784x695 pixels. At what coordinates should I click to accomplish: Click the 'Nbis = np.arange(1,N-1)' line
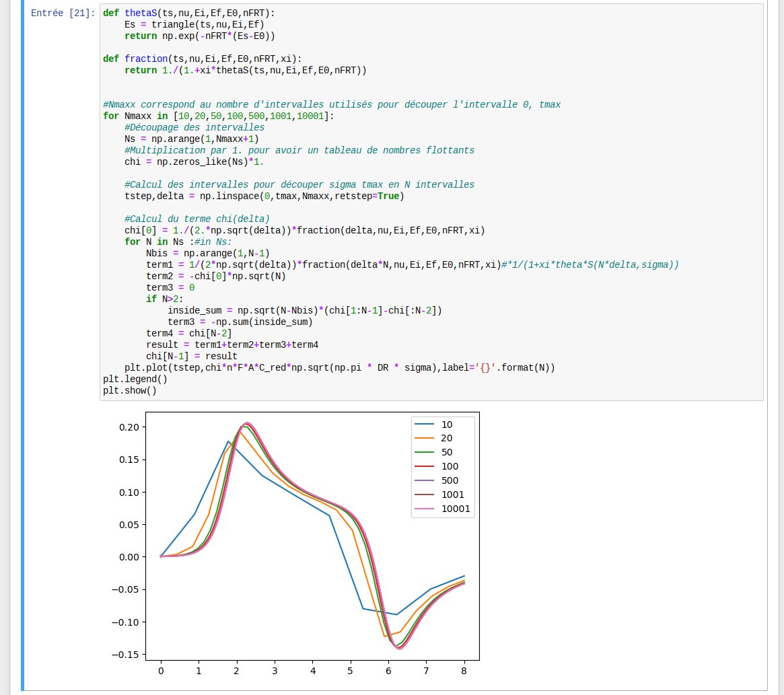207,254
